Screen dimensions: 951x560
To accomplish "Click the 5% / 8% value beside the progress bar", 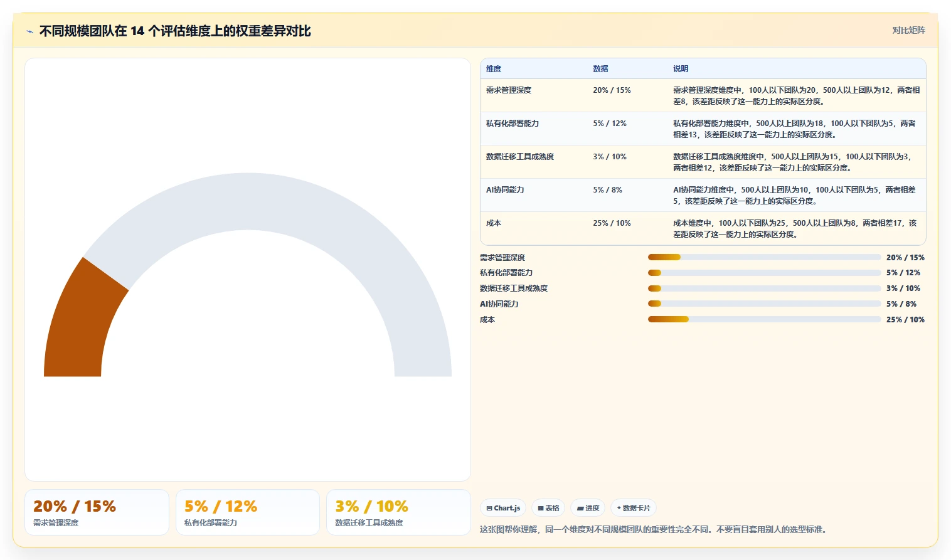I will coord(901,304).
